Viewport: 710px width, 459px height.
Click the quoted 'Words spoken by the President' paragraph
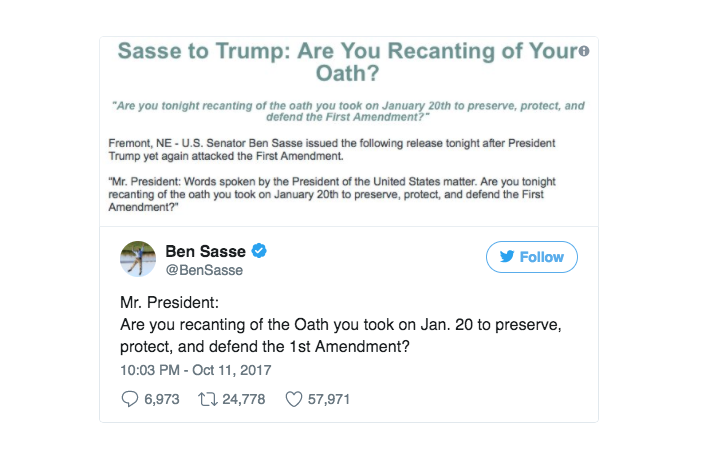(x=331, y=194)
